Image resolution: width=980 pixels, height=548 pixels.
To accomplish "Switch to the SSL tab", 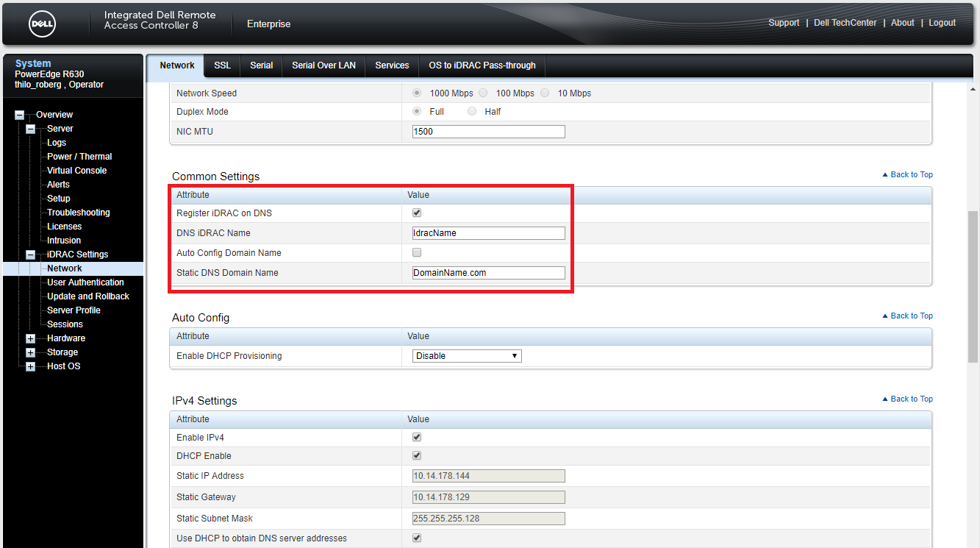I will (x=223, y=65).
